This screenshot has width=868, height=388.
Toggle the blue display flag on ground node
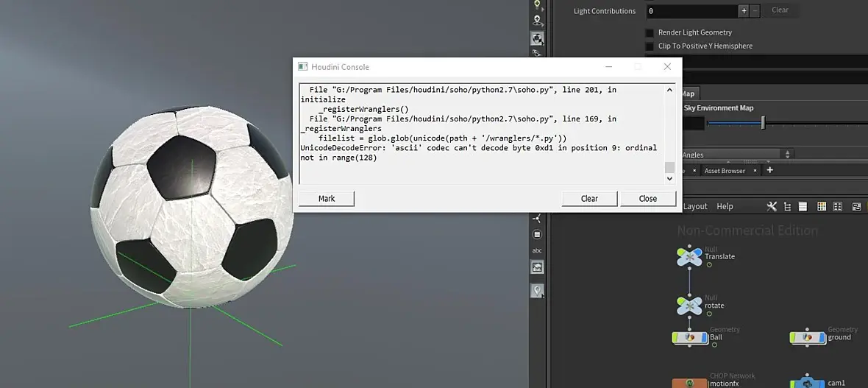click(x=822, y=337)
